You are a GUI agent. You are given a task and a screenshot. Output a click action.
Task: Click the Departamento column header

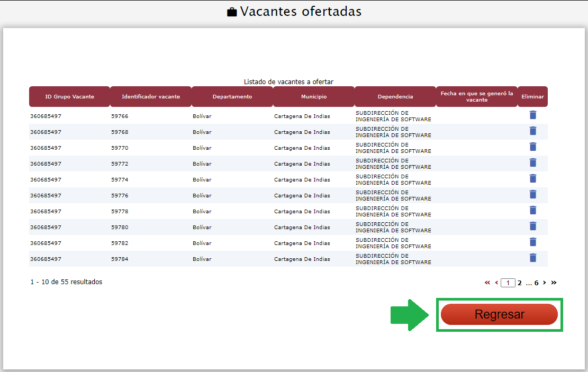(x=232, y=97)
